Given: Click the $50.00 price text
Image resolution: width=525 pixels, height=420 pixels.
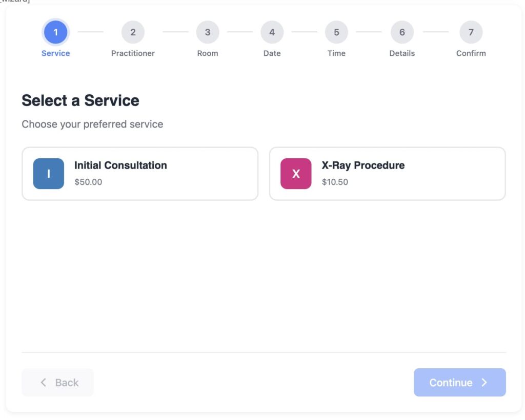Looking at the screenshot, I should (x=88, y=182).
